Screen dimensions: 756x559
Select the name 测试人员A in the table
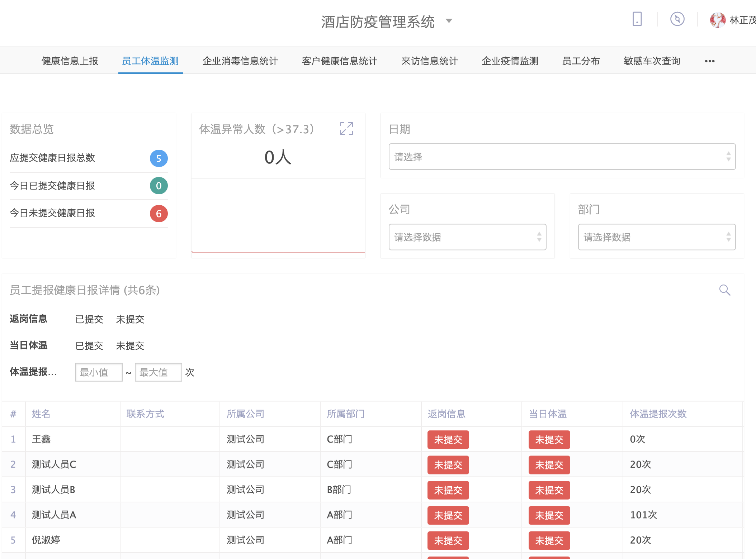point(54,515)
